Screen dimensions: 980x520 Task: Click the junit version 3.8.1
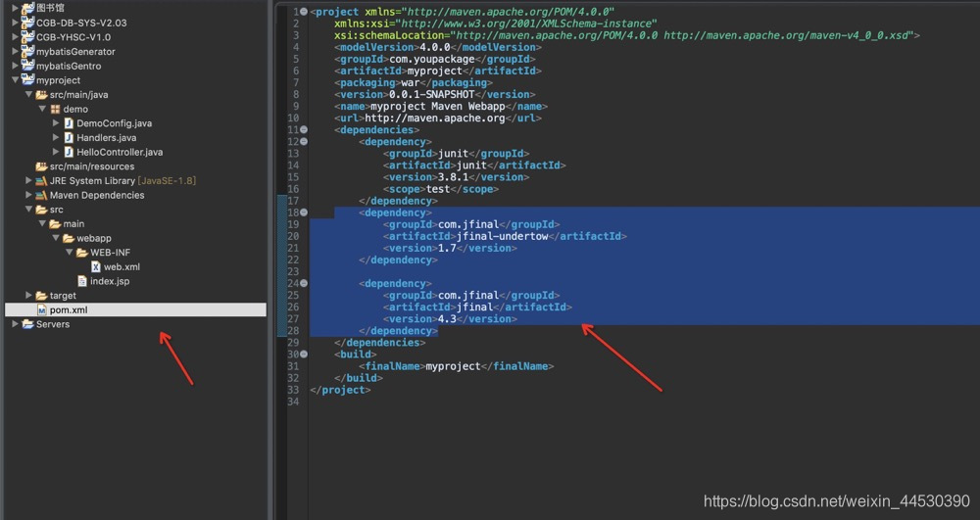click(x=453, y=177)
